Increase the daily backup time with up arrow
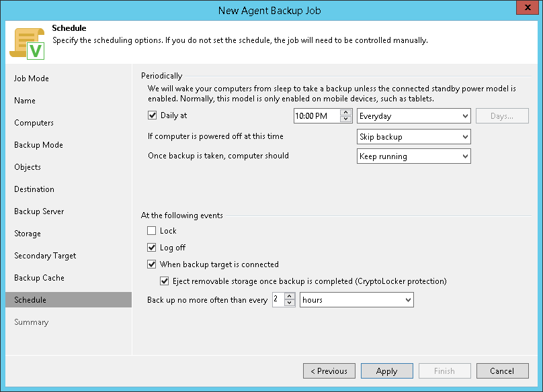Viewport: 543px width, 392px height. pos(346,112)
